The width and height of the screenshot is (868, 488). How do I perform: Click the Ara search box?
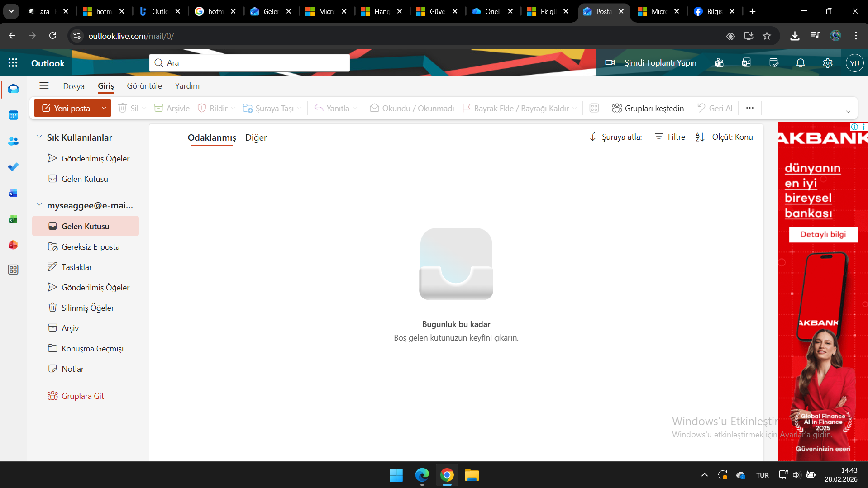pos(249,63)
